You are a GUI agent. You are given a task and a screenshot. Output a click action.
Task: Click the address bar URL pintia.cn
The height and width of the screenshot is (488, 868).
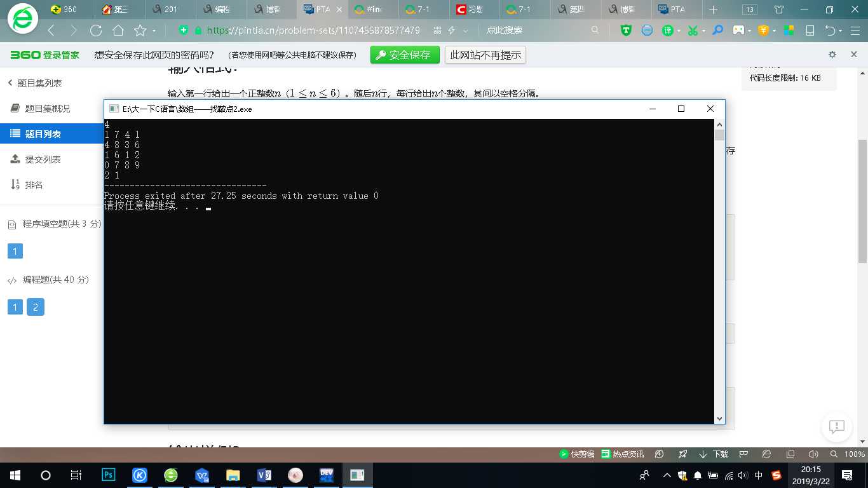[x=313, y=30]
